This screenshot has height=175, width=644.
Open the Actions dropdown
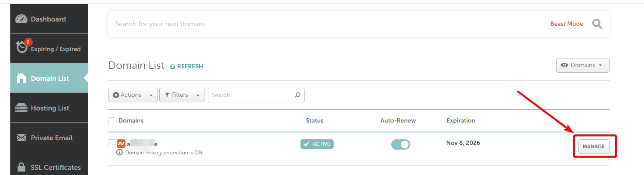coord(133,95)
